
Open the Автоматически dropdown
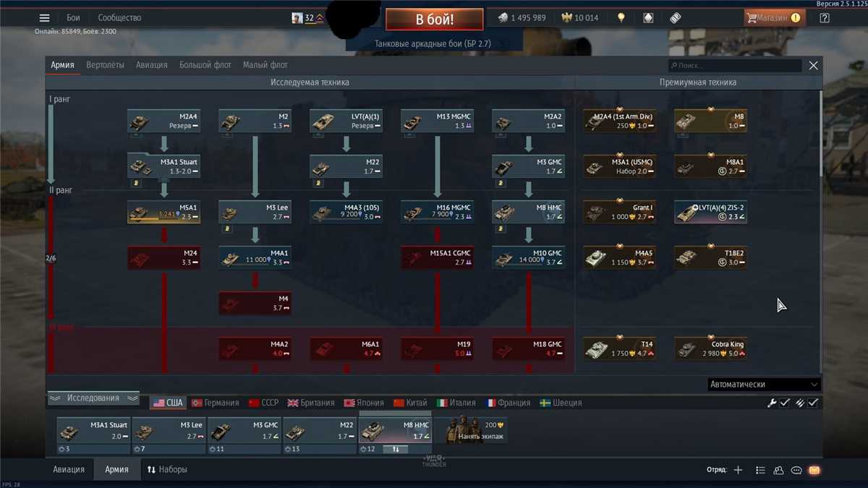coord(764,385)
